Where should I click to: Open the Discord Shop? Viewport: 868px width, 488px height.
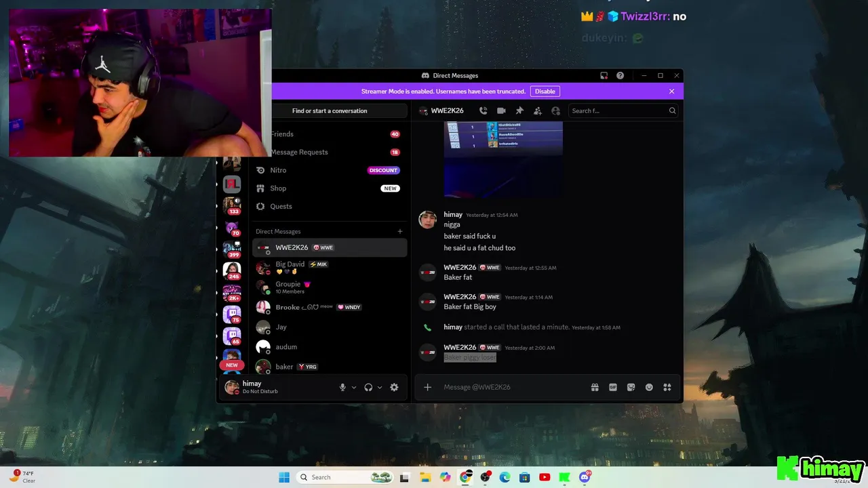coord(330,188)
